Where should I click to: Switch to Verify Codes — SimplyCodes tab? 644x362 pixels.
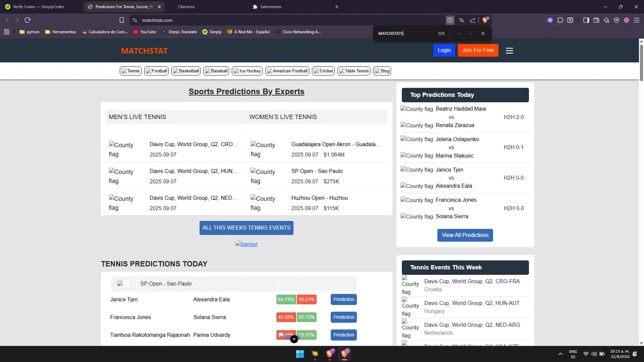click(x=39, y=7)
